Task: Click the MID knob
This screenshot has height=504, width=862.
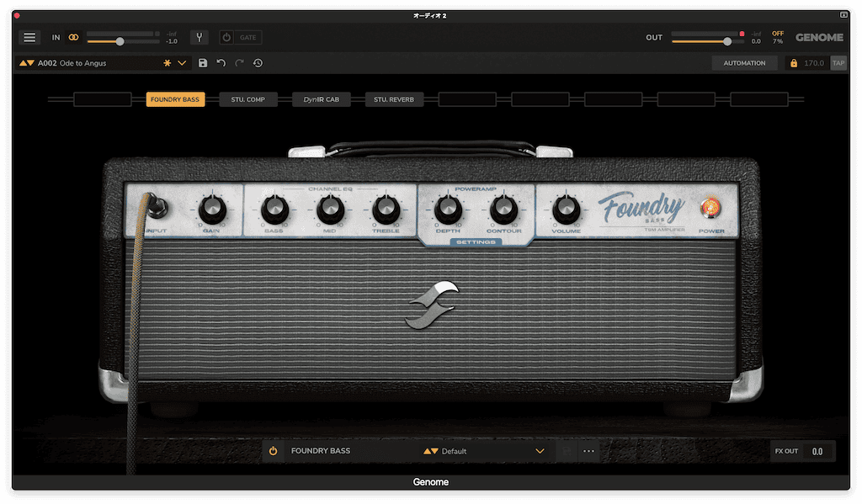Action: [330, 209]
